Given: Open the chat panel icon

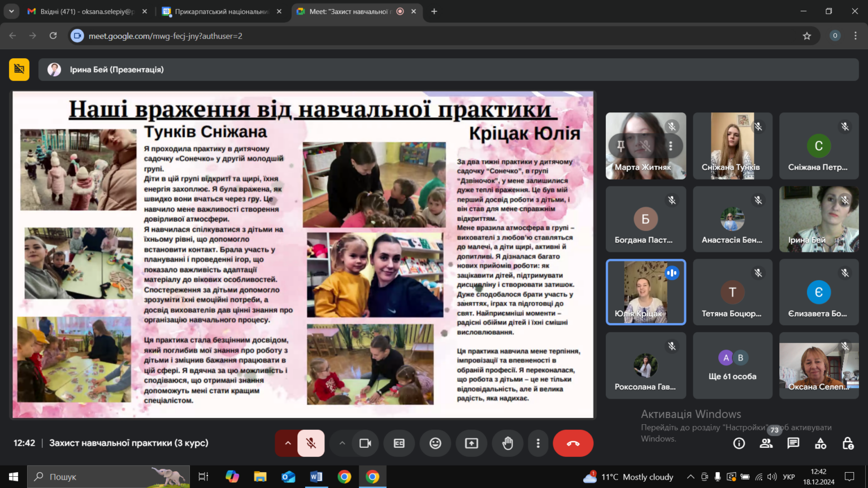Looking at the screenshot, I should tap(793, 443).
